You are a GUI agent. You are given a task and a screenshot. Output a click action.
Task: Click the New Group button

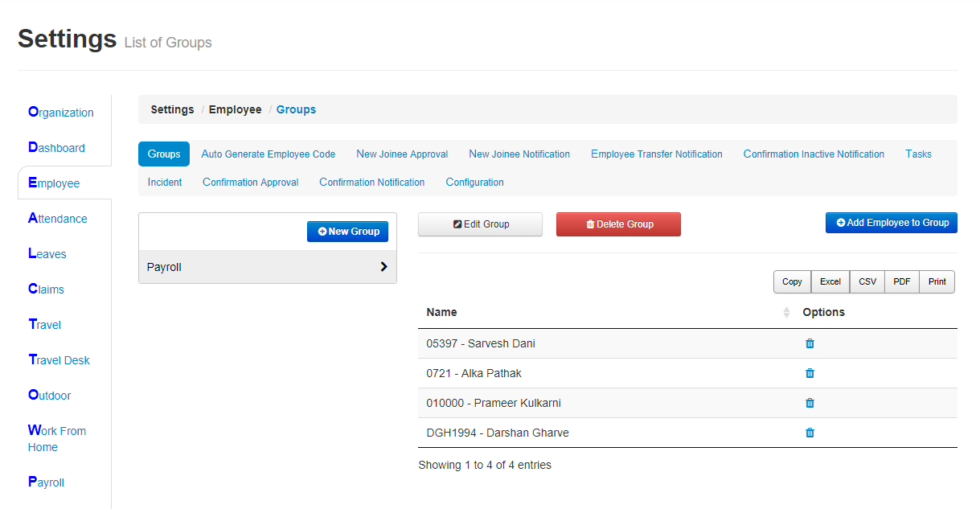click(347, 232)
